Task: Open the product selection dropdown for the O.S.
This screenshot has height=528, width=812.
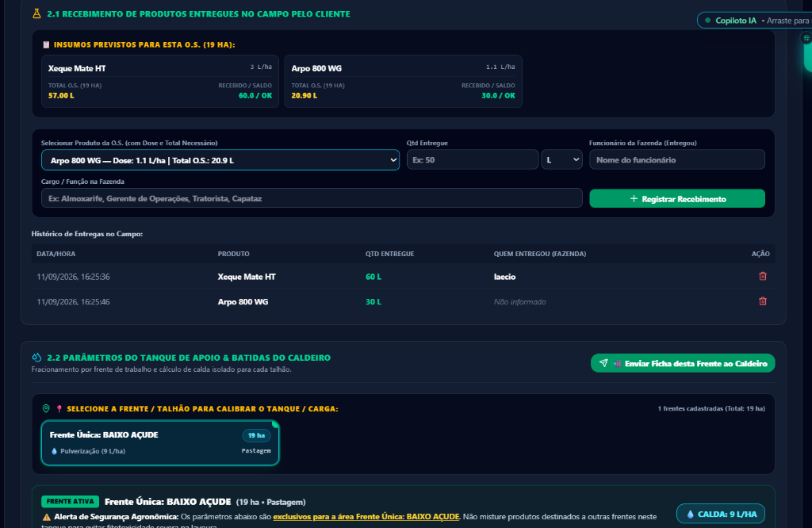Action: click(x=220, y=160)
